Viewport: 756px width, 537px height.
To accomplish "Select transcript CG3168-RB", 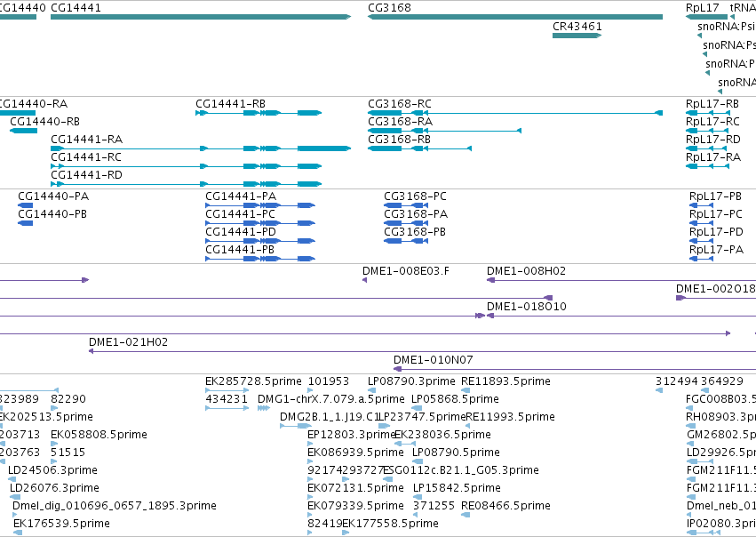I will click(x=419, y=148).
